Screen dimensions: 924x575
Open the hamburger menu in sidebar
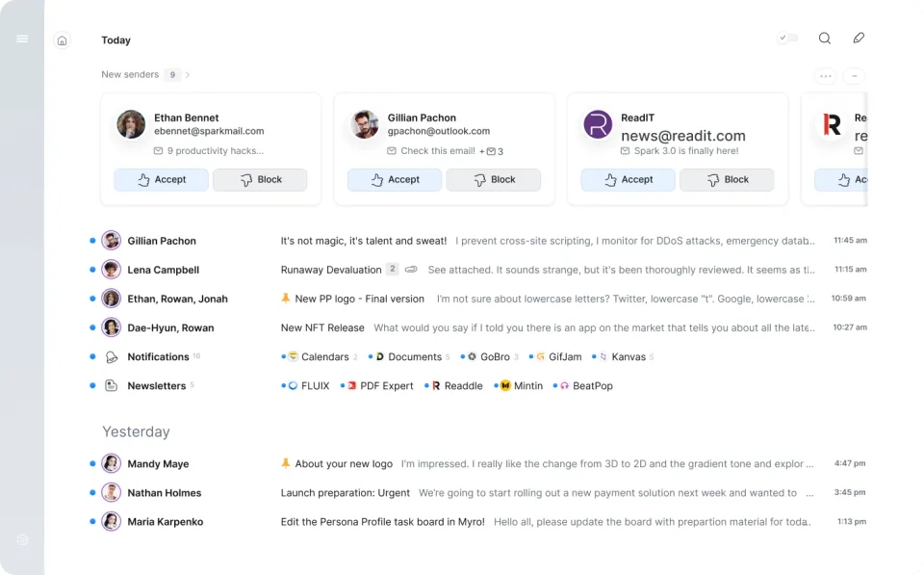(x=22, y=39)
